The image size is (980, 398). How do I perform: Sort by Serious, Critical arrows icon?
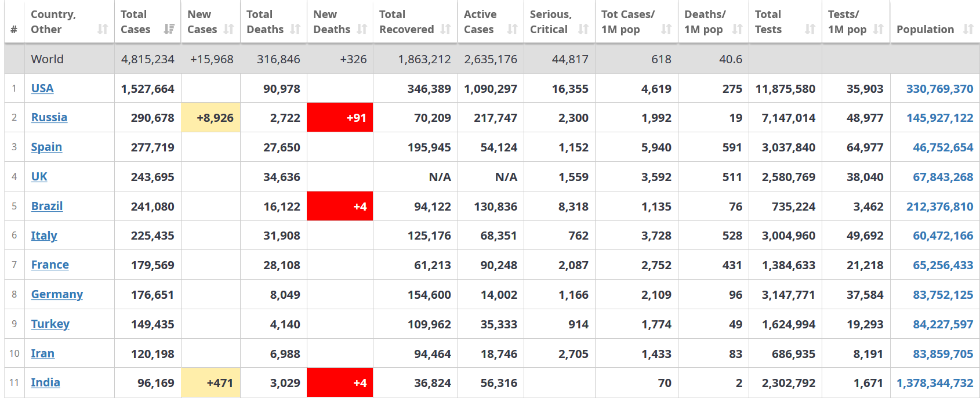coord(583,29)
